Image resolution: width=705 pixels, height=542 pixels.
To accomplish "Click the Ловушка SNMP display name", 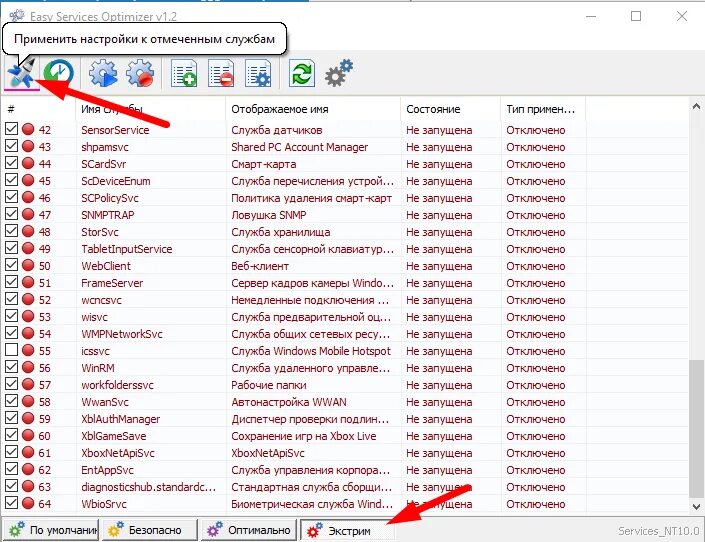I will [x=269, y=215].
